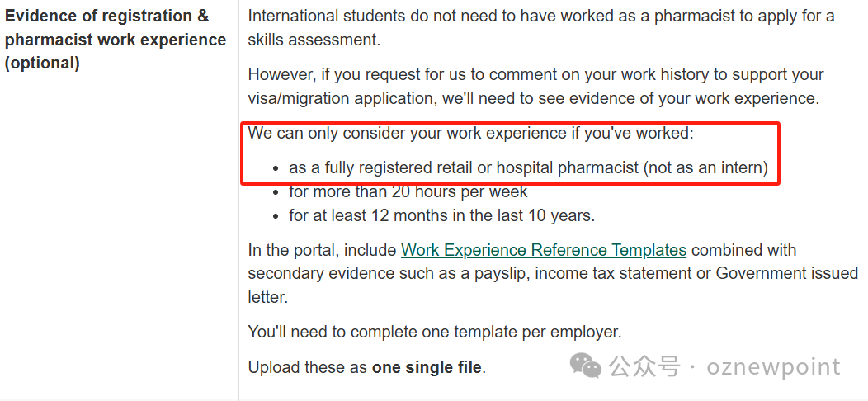868x401 pixels.
Task: Select the "Evidence of registration" row heading
Action: pyautogui.click(x=107, y=17)
